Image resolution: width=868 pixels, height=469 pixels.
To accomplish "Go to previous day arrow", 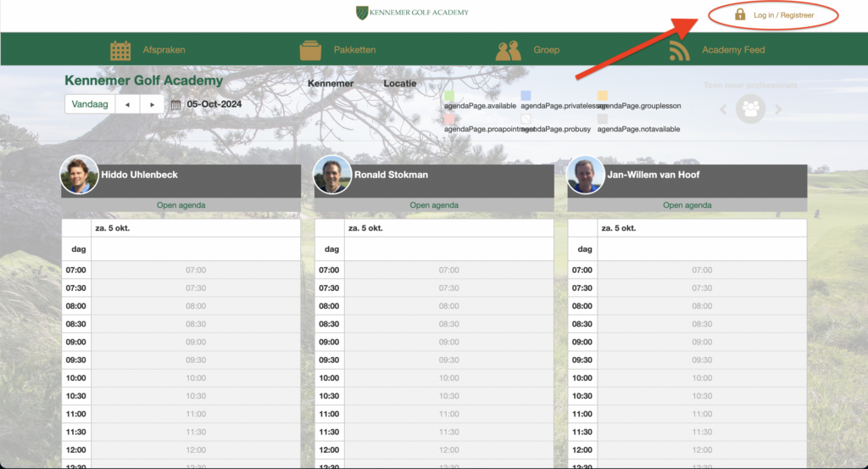I will [127, 104].
